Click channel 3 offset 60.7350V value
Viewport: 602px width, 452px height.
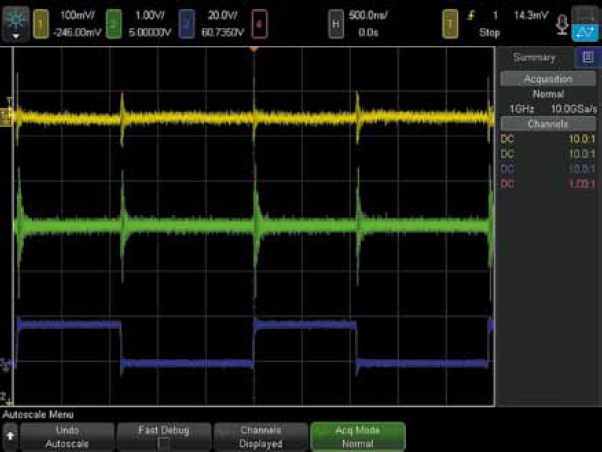[x=223, y=33]
